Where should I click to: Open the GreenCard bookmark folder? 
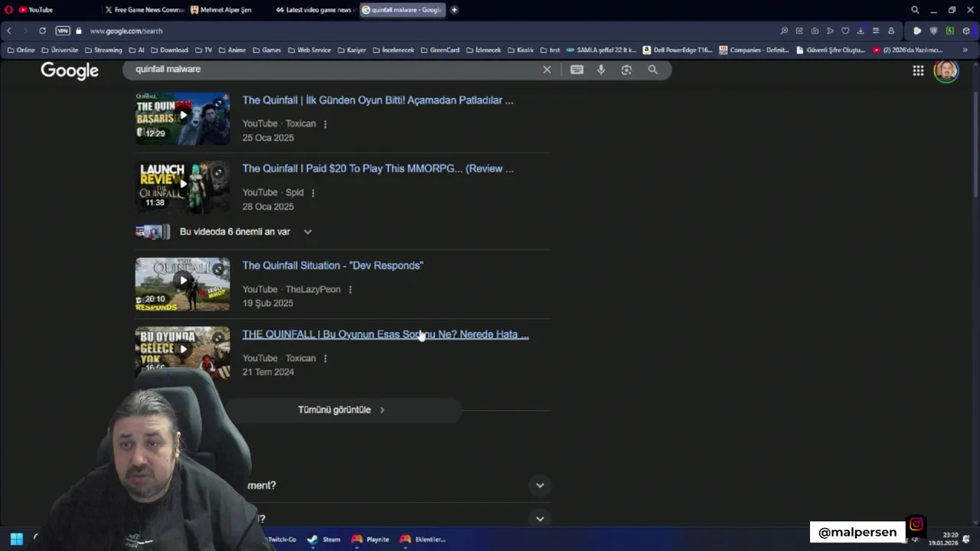440,50
